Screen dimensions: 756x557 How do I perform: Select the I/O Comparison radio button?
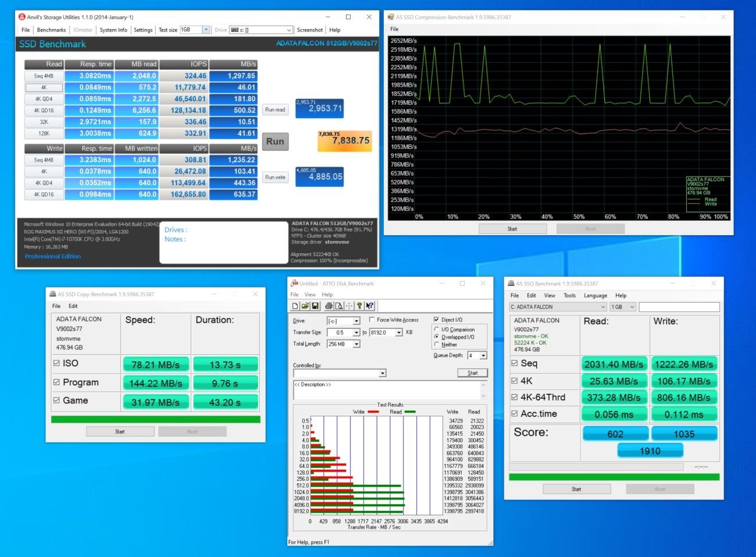click(x=436, y=329)
